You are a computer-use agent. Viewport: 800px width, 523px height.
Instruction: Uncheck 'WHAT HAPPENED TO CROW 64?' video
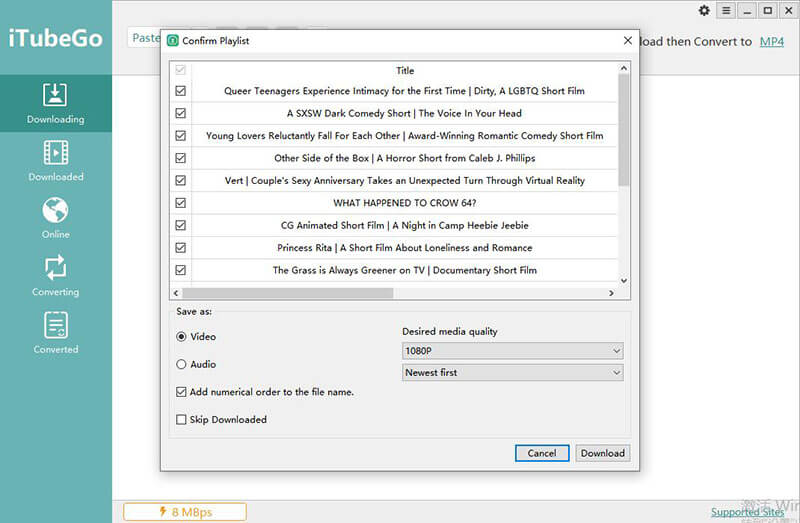pyautogui.click(x=181, y=203)
